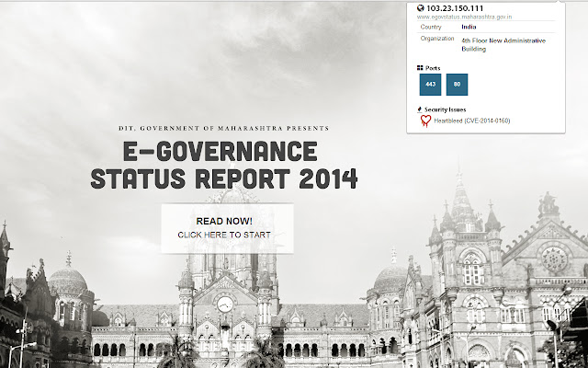Select the 103.23.150.111 IP address heading
Viewport: 588px width, 368px height.
click(455, 8)
